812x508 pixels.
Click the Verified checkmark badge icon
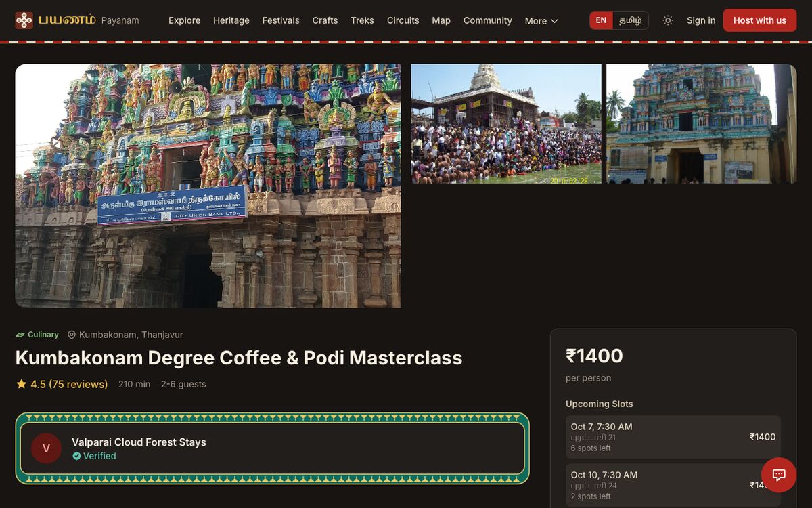tap(76, 456)
